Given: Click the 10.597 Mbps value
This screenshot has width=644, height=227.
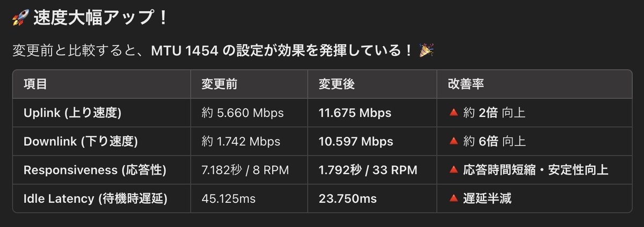Looking at the screenshot, I should click(356, 142).
